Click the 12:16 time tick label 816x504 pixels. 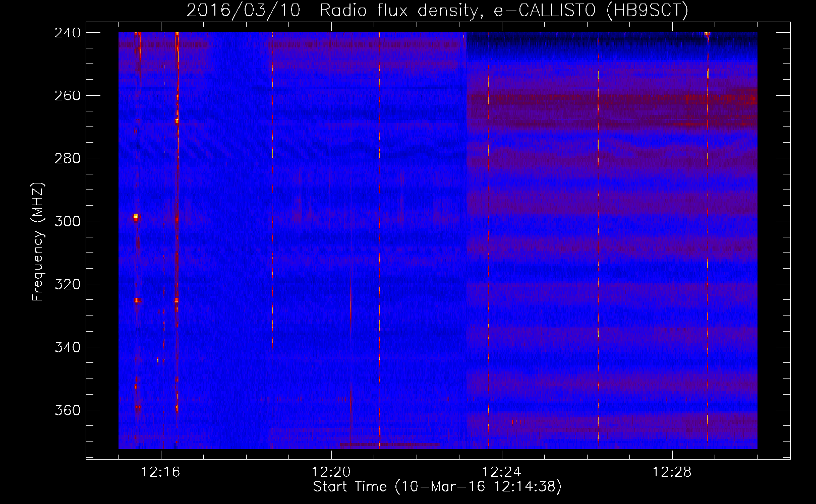(161, 472)
